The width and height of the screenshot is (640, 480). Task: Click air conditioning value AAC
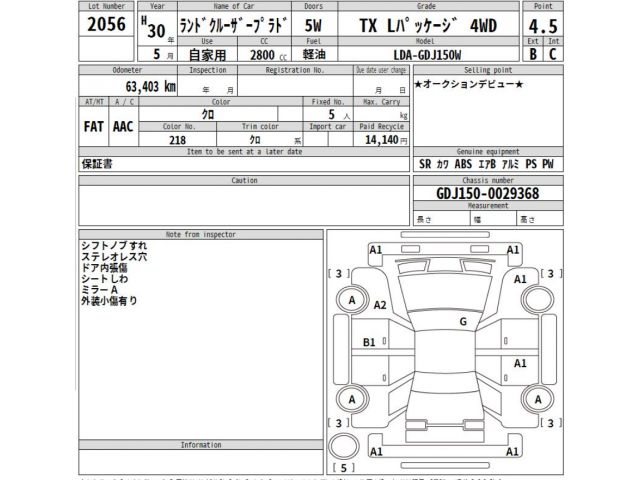(123, 127)
